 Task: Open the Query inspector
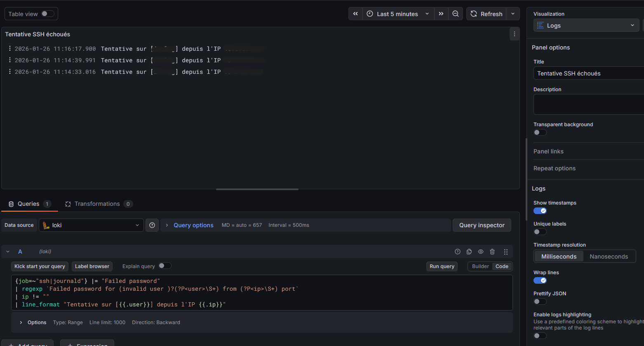click(x=482, y=225)
